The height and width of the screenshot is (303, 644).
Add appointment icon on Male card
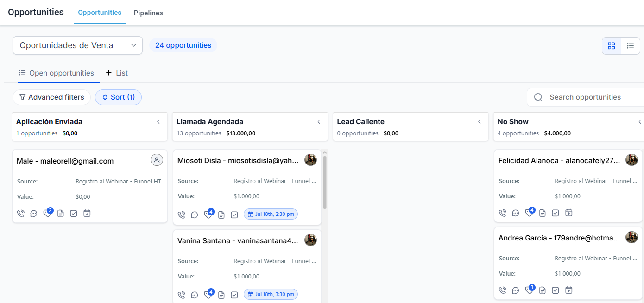tap(87, 214)
